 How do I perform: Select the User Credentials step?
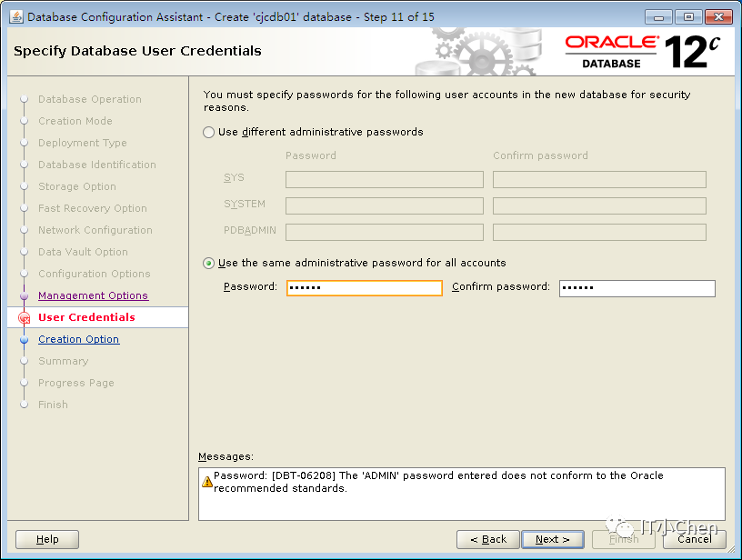[86, 317]
